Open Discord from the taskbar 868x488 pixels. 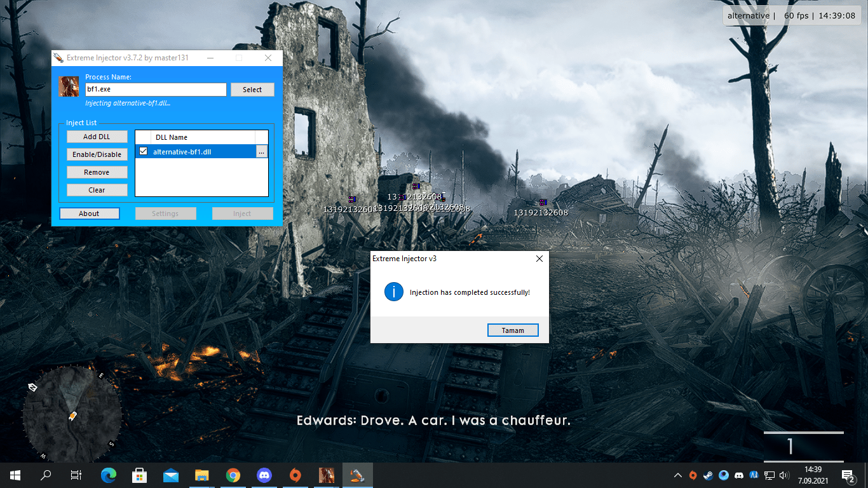(x=264, y=475)
